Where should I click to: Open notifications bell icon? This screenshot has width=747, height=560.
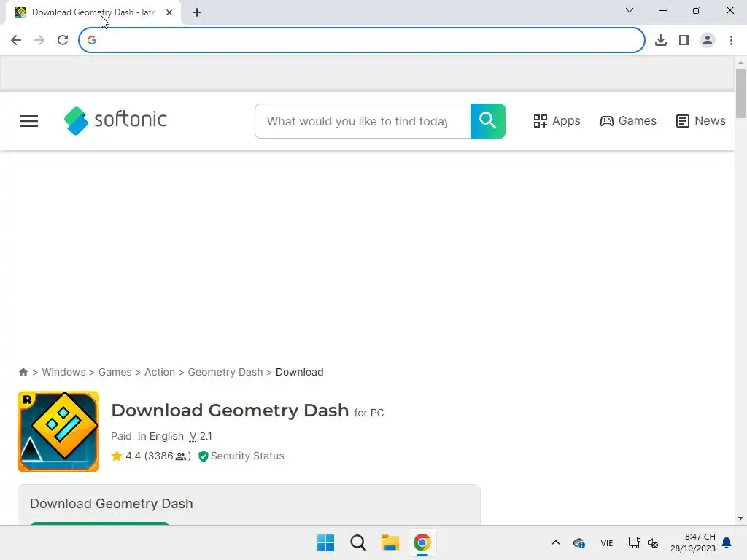point(727,542)
